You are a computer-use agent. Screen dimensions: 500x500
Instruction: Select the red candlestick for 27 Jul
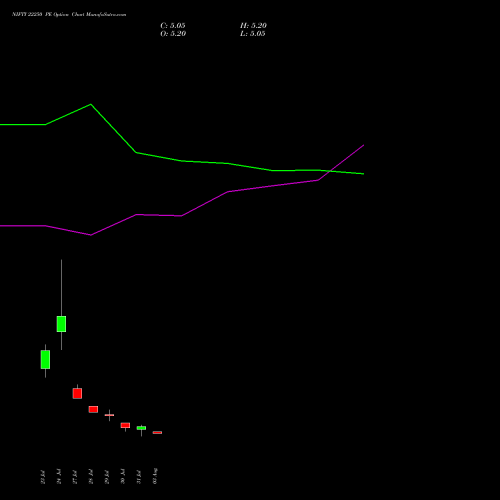[x=77, y=393]
